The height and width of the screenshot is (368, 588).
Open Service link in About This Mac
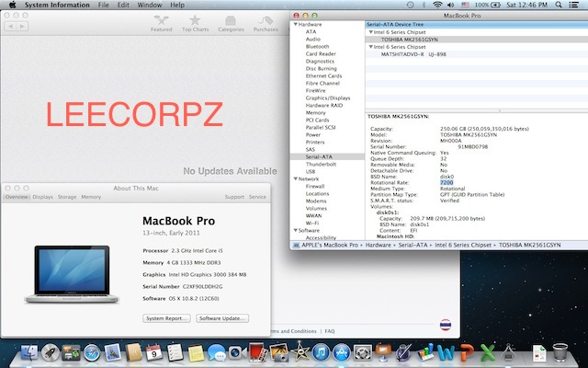[257, 197]
